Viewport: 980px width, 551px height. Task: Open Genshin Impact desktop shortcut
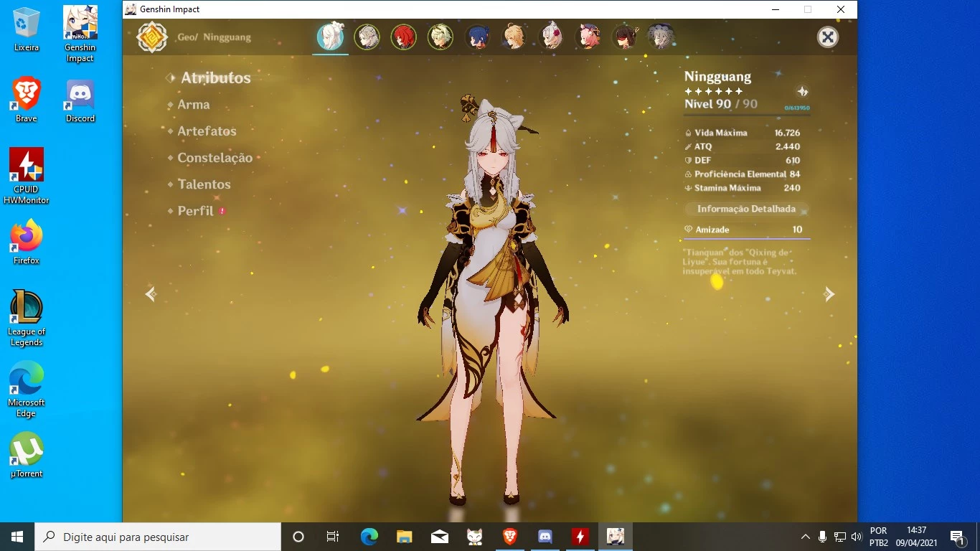80,34
